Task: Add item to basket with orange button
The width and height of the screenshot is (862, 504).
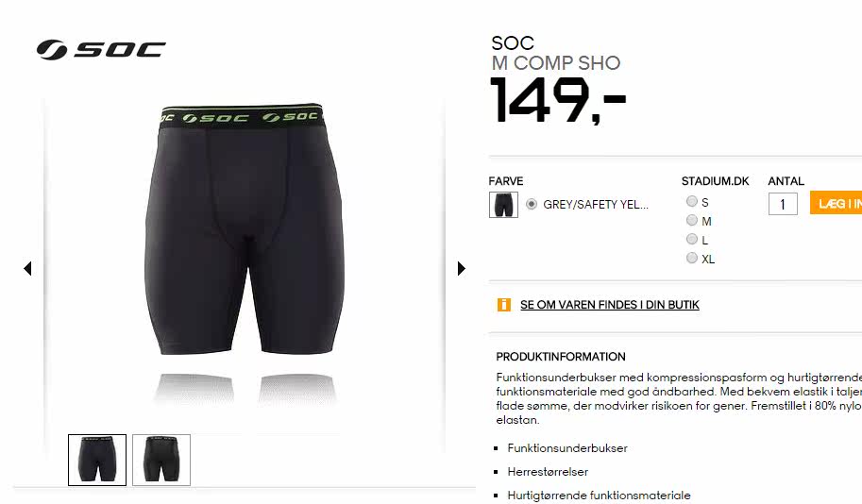Action: coord(836,203)
